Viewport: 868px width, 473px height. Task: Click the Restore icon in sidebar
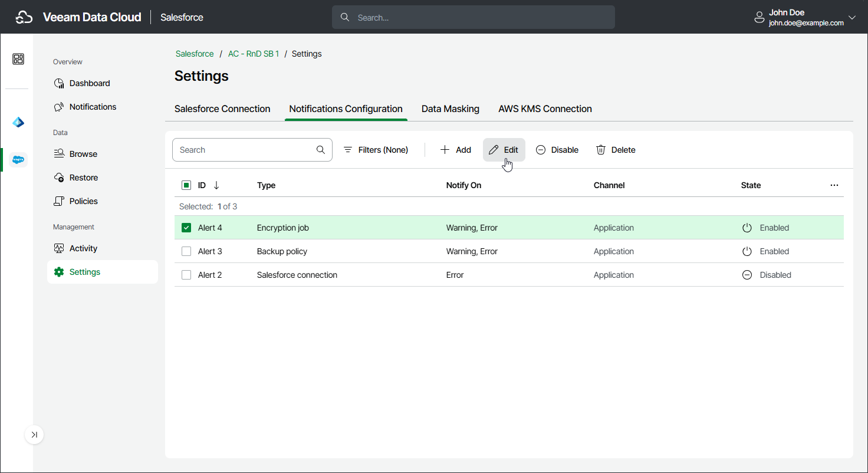59,178
